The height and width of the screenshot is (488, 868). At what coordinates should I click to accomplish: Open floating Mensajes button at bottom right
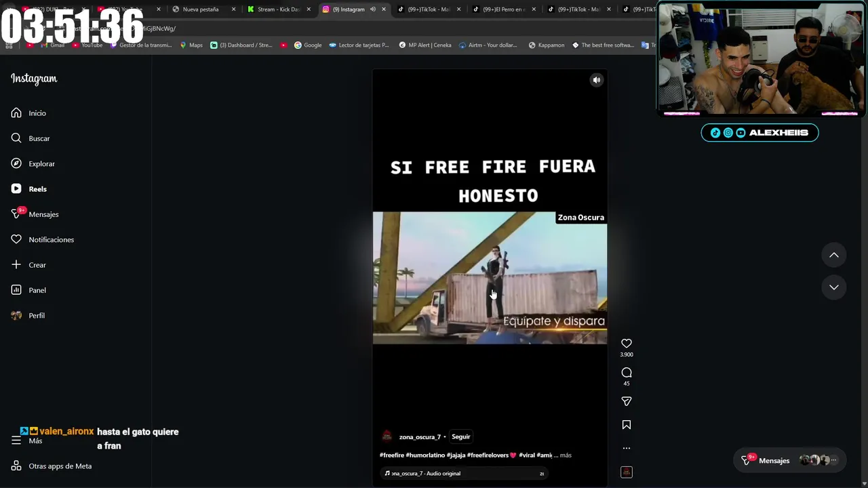click(x=789, y=461)
